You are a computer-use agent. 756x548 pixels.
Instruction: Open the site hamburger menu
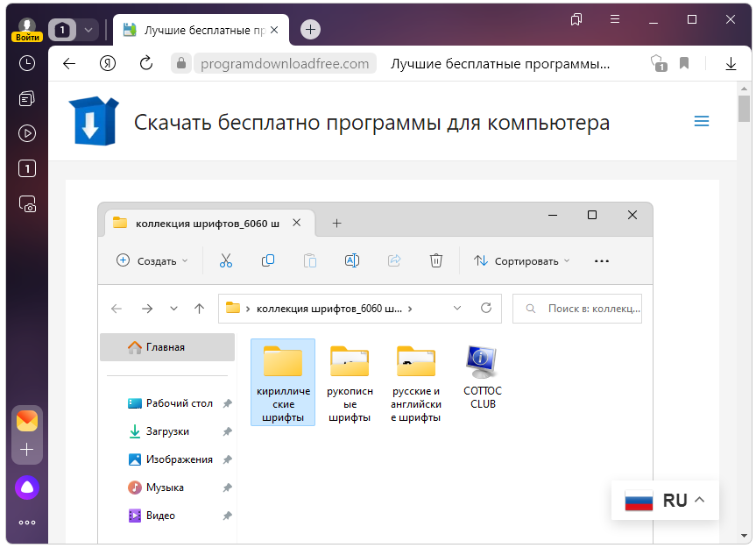tap(702, 121)
